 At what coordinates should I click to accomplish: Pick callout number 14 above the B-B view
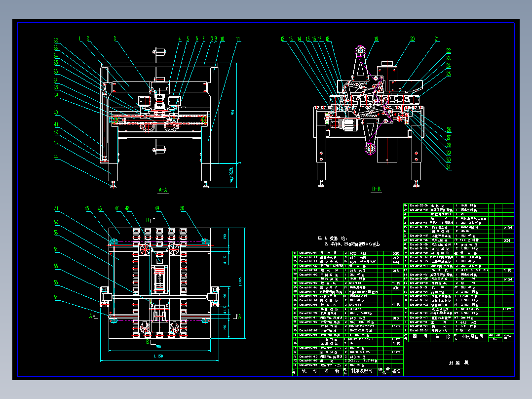tap(299, 39)
